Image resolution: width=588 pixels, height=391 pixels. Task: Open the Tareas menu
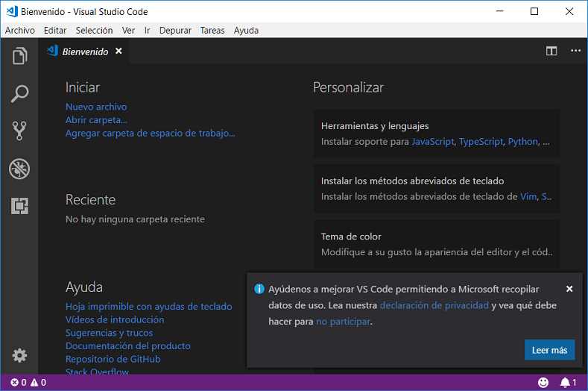pos(212,31)
